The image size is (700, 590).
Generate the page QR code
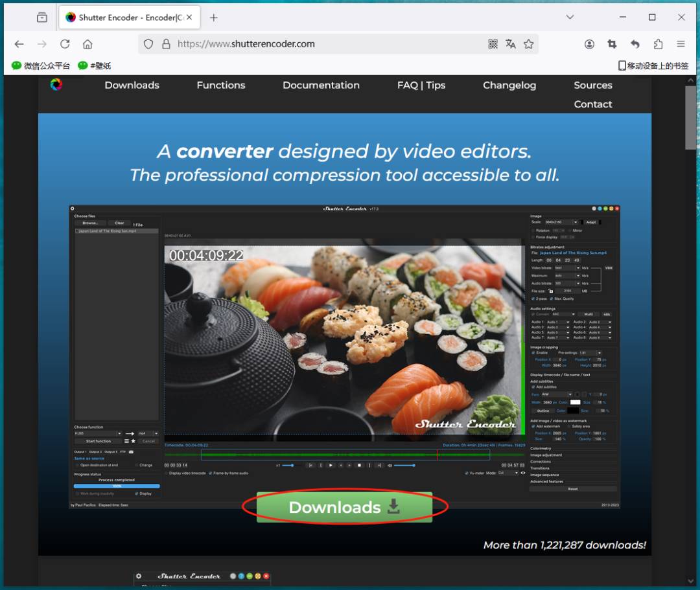(493, 43)
